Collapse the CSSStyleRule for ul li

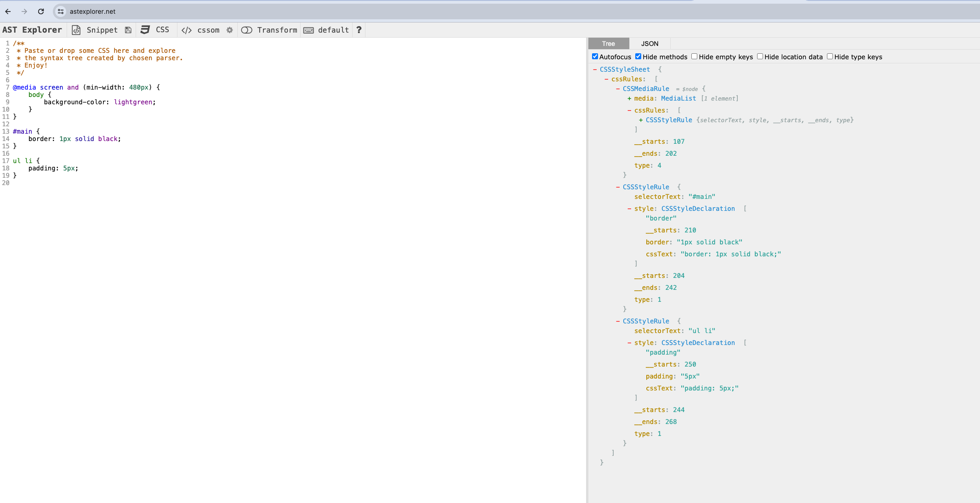[x=618, y=321]
